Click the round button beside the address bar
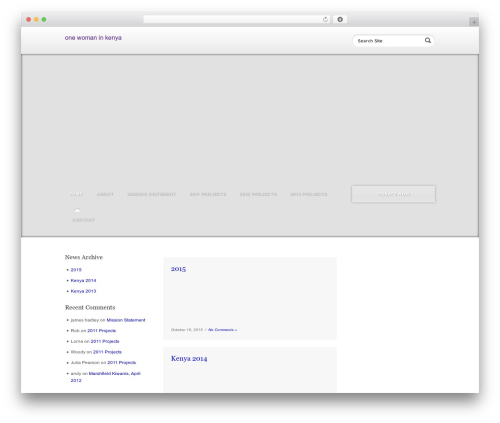 [x=340, y=19]
